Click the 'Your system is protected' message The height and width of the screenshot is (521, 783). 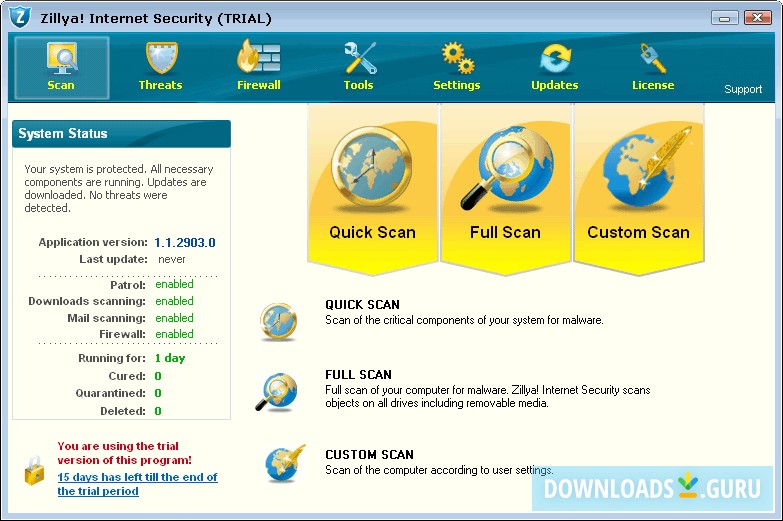(x=119, y=188)
